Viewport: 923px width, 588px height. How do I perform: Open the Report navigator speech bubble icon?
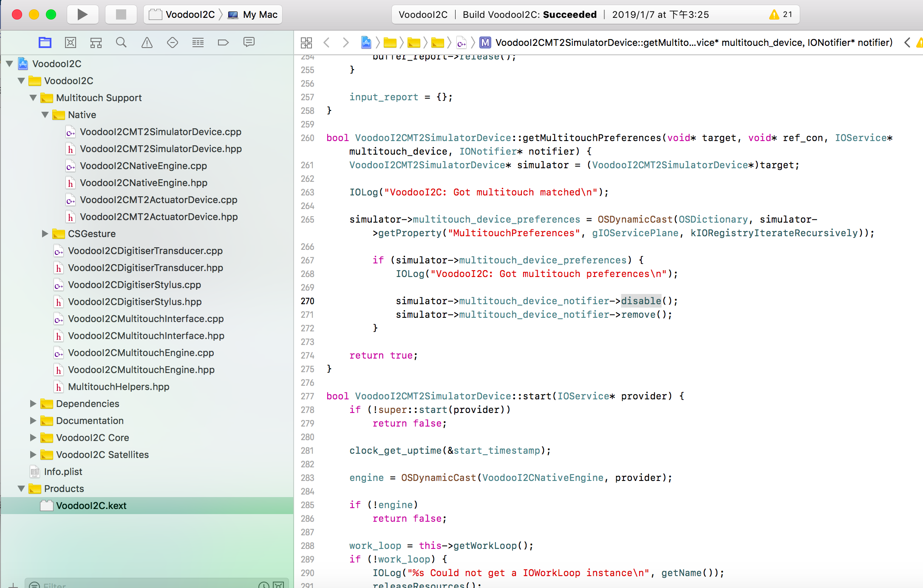coord(249,42)
